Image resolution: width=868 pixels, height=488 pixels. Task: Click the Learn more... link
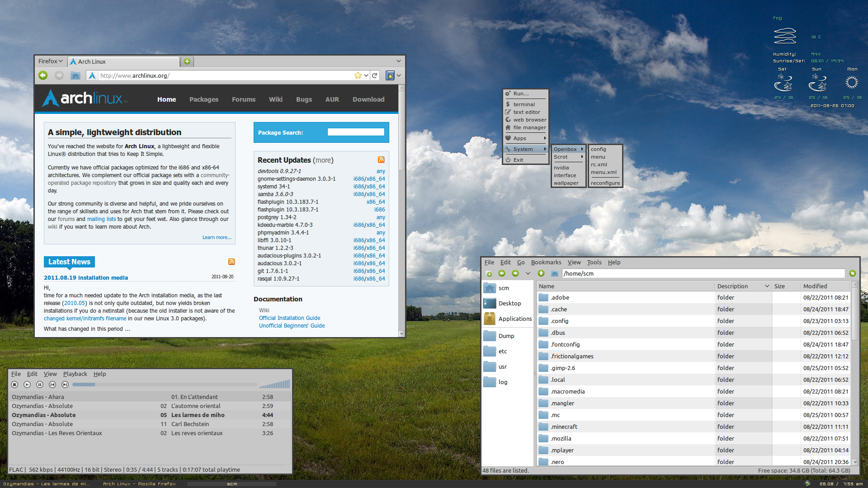click(217, 237)
